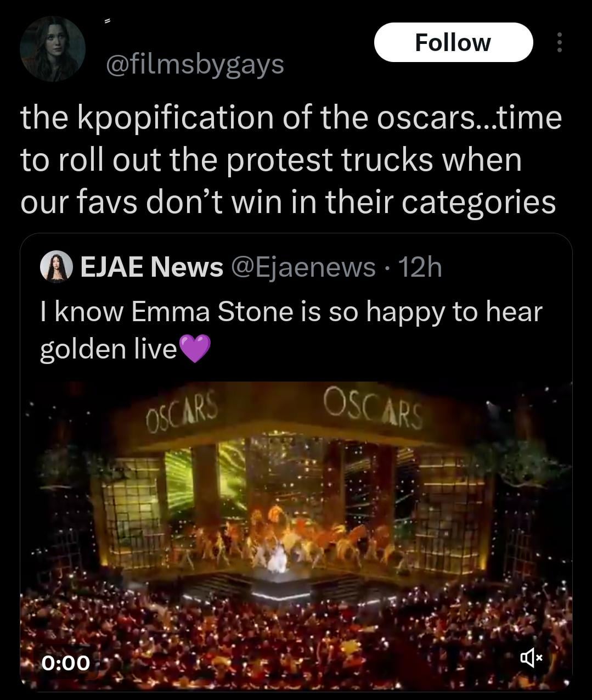The image size is (592, 700).
Task: Click the purple heart emoji
Action: click(x=194, y=349)
